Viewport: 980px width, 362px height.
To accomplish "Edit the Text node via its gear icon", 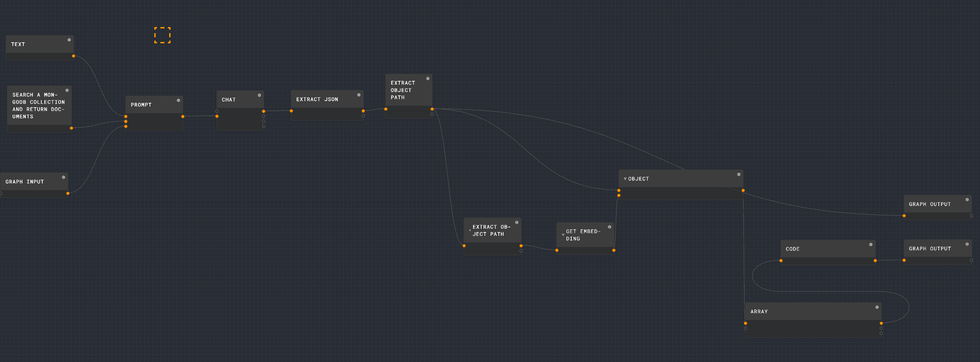I will (x=69, y=40).
